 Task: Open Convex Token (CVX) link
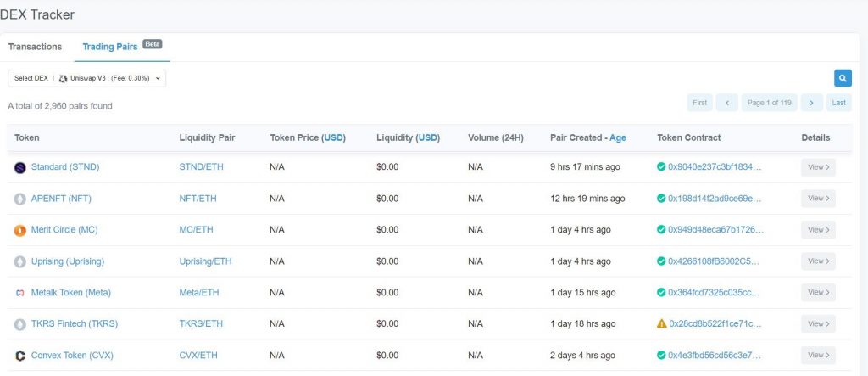click(x=72, y=355)
